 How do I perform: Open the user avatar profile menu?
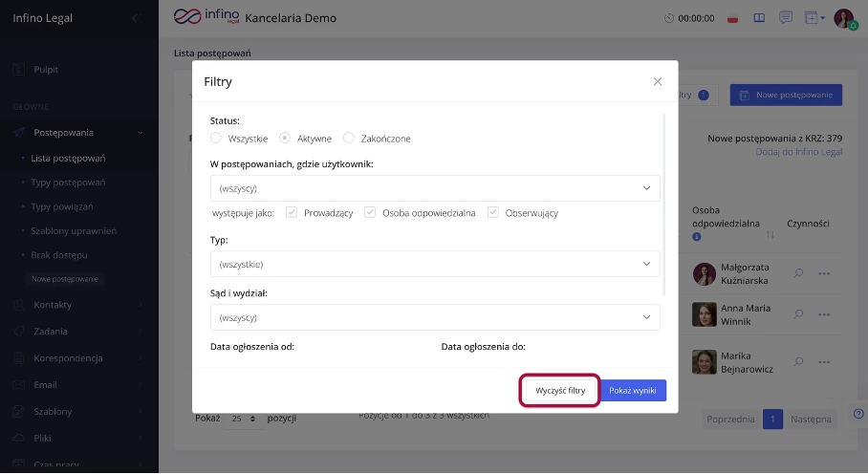(x=845, y=19)
